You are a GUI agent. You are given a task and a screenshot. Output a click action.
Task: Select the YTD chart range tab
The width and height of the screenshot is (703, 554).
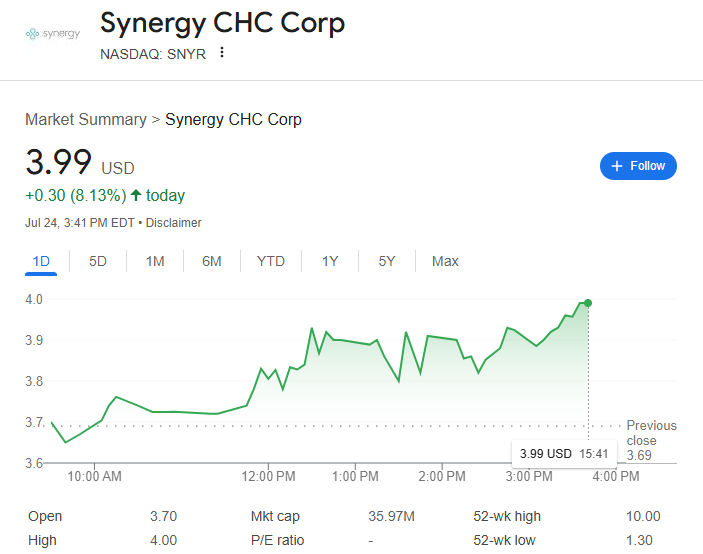271,261
